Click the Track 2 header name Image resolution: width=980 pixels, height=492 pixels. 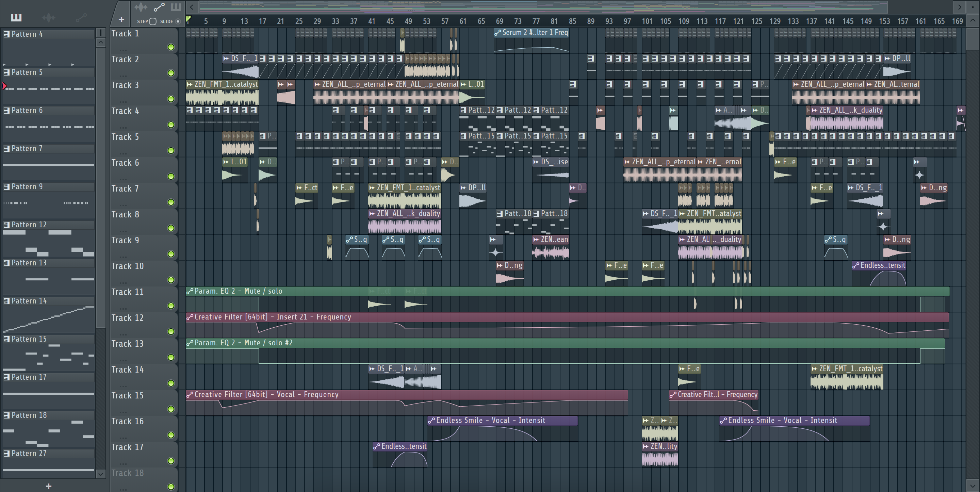coord(125,59)
